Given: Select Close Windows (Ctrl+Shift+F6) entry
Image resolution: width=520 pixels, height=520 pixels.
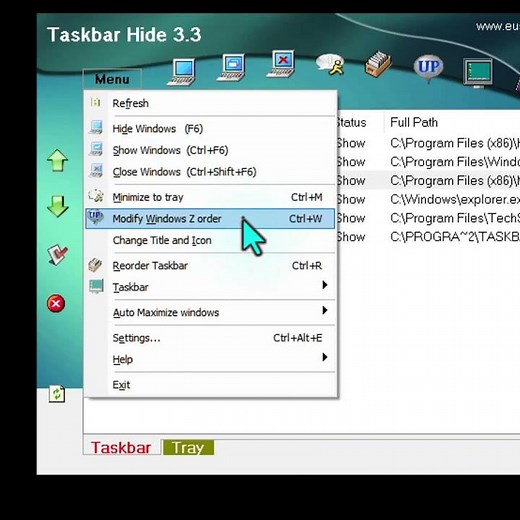Looking at the screenshot, I should [211, 172].
